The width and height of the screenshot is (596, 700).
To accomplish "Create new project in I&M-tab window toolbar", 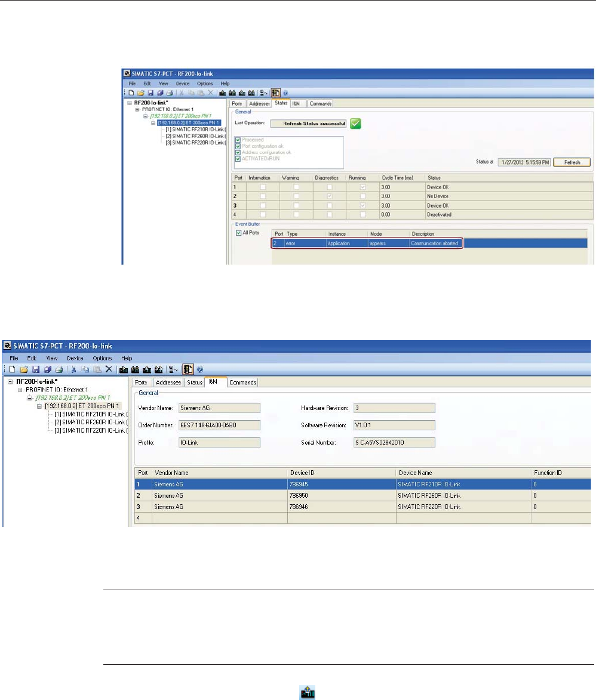I will point(13,369).
